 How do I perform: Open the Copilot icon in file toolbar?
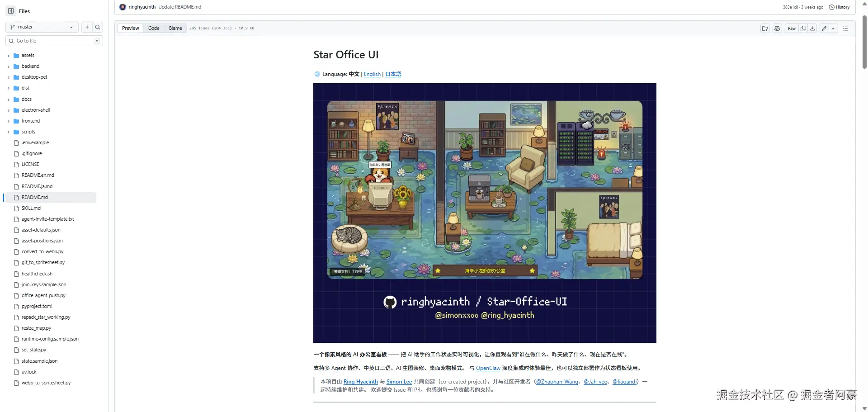777,28
